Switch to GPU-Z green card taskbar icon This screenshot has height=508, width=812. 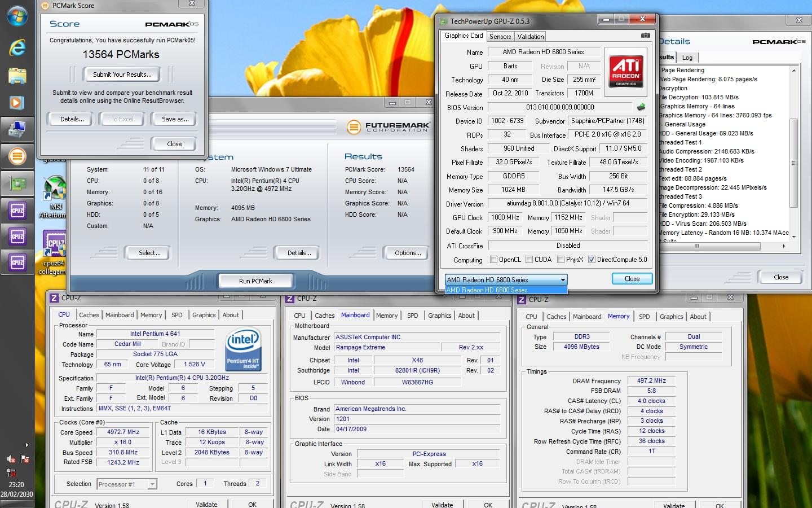point(17,183)
